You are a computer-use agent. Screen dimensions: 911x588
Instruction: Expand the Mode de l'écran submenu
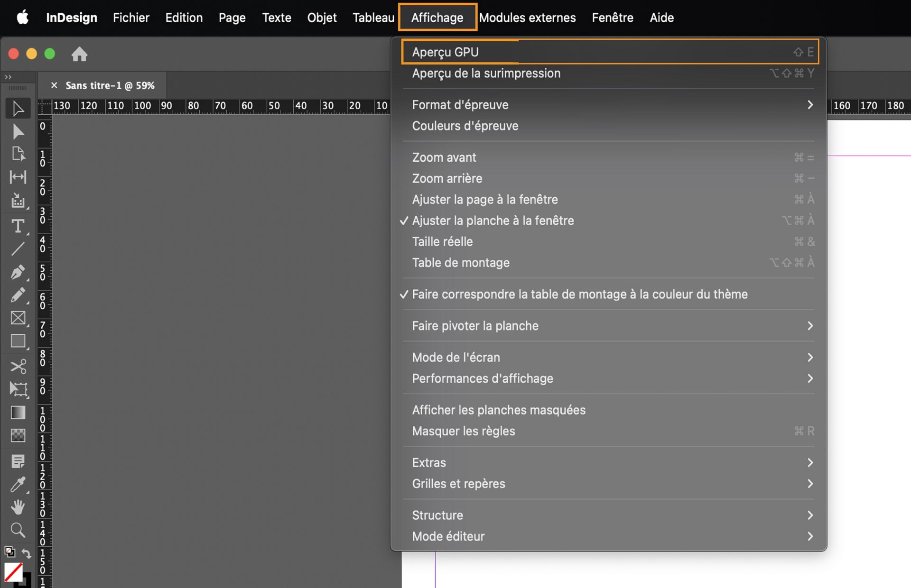[x=455, y=357]
